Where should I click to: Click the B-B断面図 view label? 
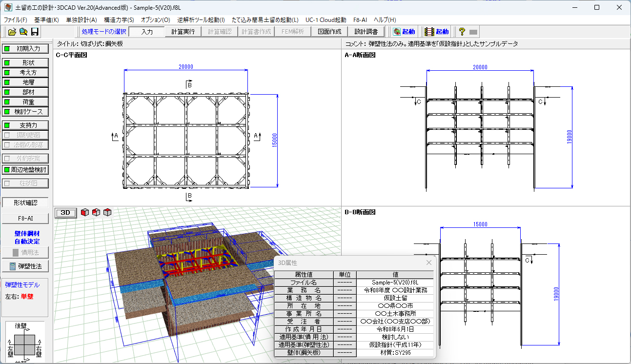click(360, 212)
